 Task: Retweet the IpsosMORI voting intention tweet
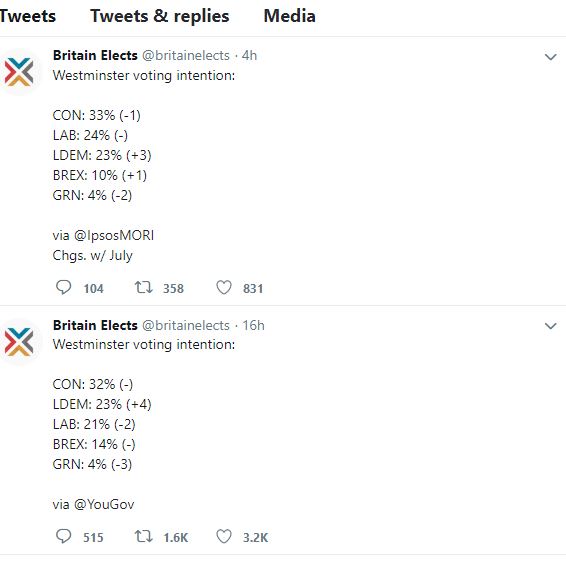[x=144, y=288]
